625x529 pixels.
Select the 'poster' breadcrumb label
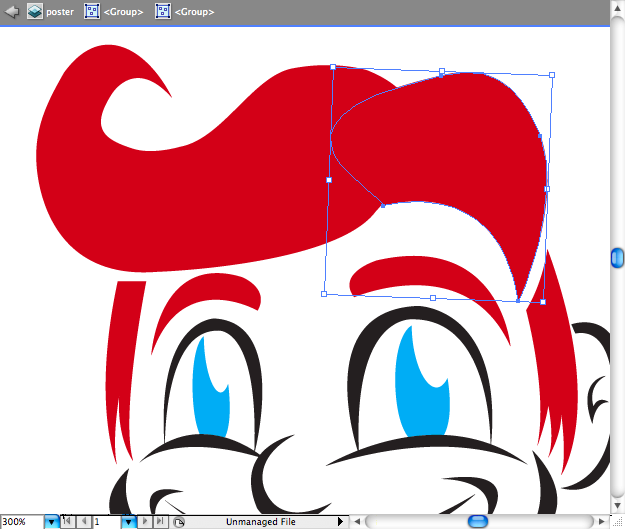pos(60,12)
